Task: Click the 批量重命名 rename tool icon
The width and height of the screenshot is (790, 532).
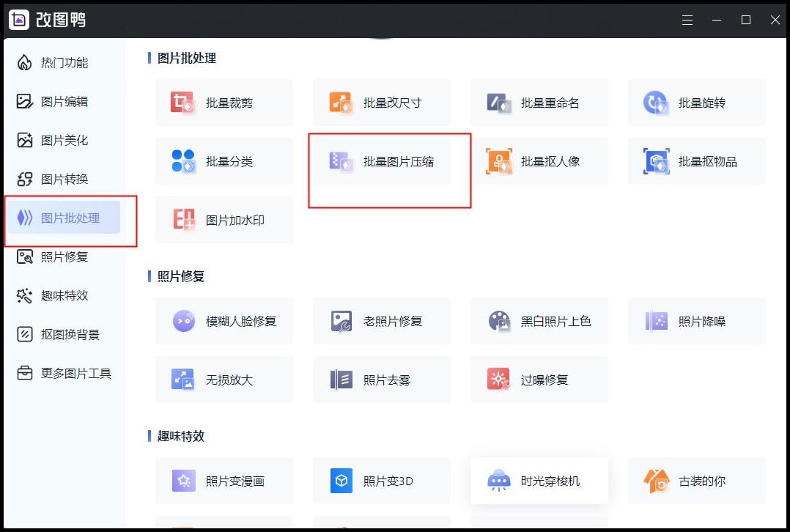Action: point(498,102)
